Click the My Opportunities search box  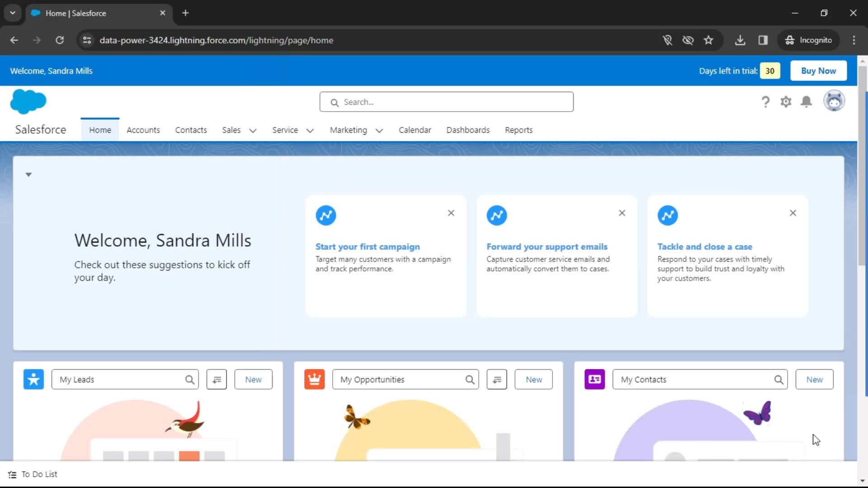point(406,380)
